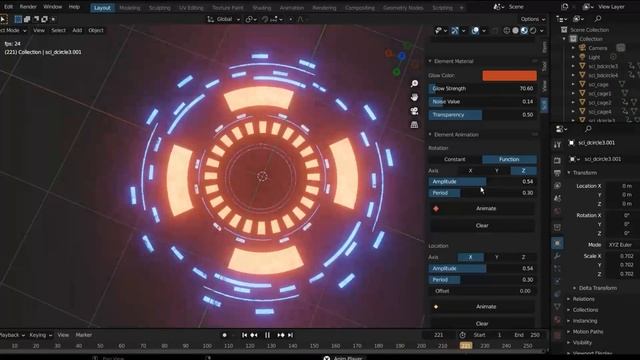Choose Function rotation mode
The width and height of the screenshot is (640, 360).
pyautogui.click(x=509, y=159)
